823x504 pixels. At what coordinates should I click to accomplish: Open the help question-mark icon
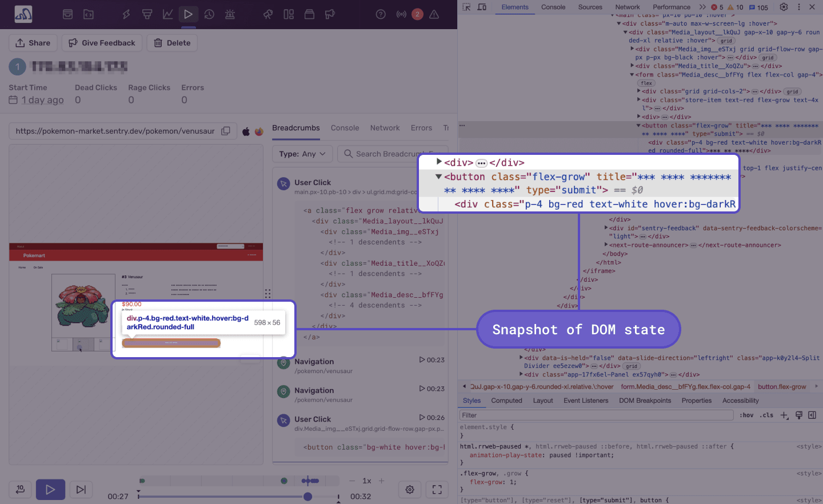point(381,14)
